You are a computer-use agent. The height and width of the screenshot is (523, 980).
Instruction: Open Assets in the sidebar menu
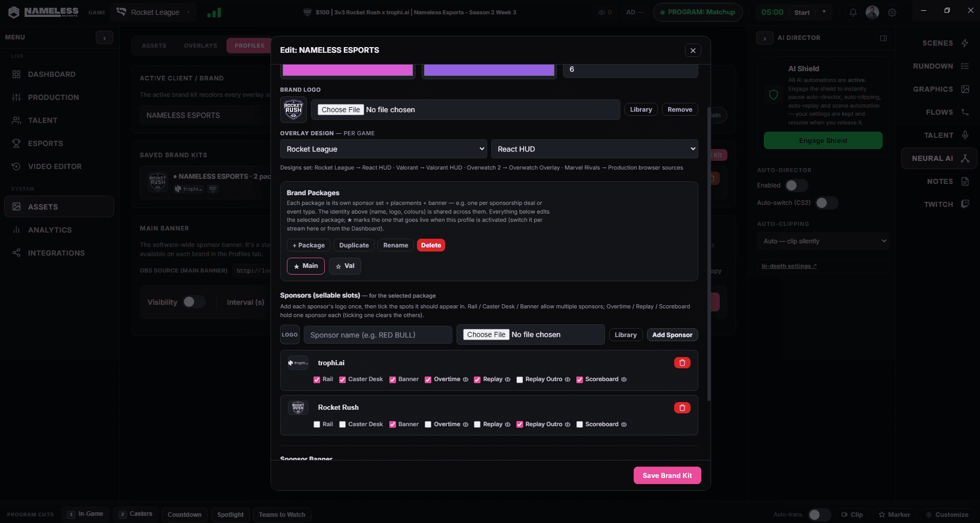[x=59, y=207]
